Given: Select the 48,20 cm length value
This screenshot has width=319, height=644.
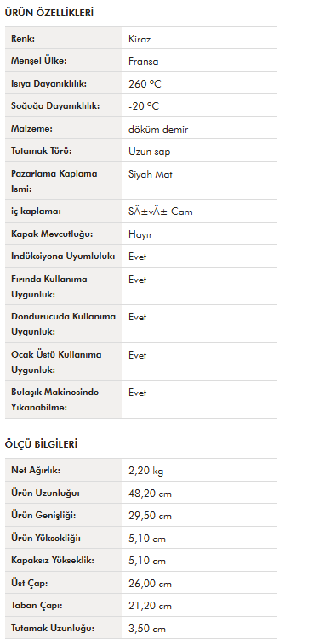Looking at the screenshot, I should pos(150,494).
